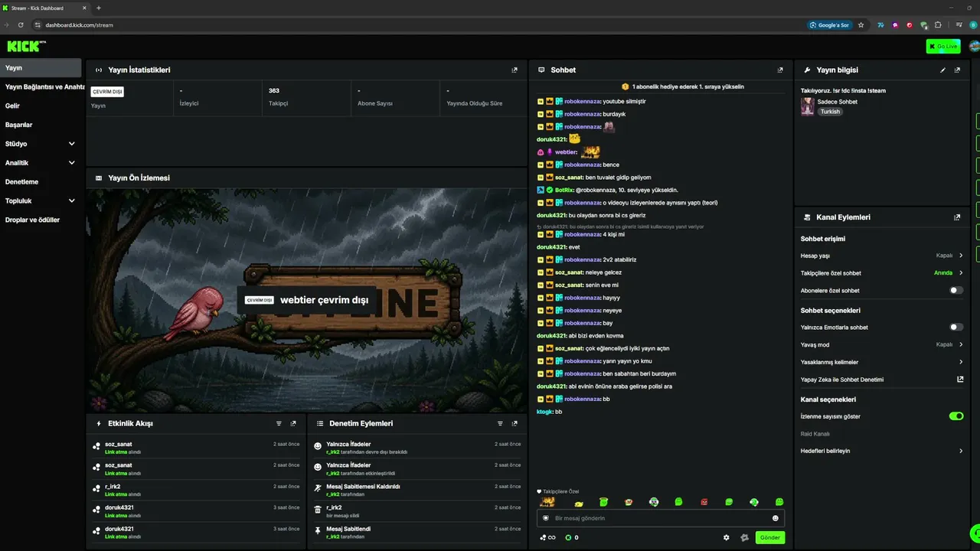The width and height of the screenshot is (980, 551).
Task: Click the green KICKs balance icon
Action: point(568,537)
